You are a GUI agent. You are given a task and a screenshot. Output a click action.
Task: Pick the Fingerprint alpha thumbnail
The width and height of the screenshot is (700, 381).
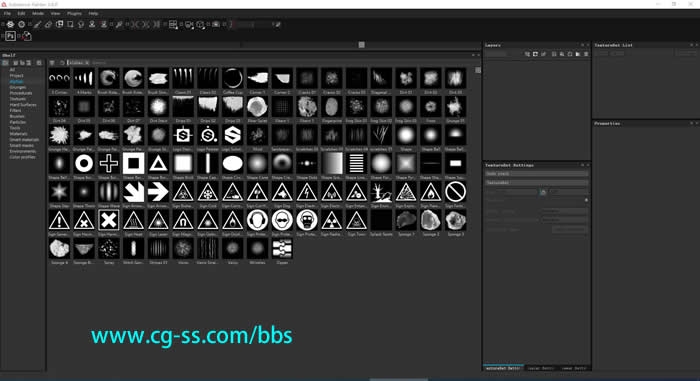click(332, 107)
